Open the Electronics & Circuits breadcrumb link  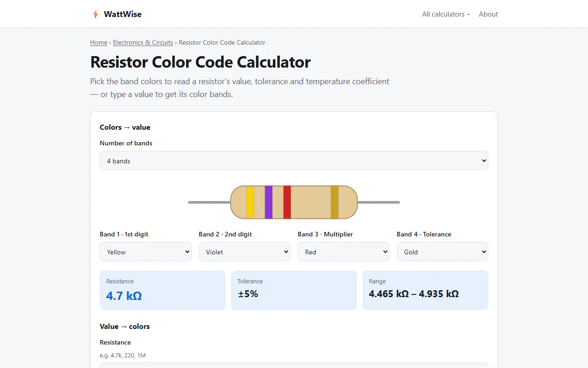click(143, 42)
